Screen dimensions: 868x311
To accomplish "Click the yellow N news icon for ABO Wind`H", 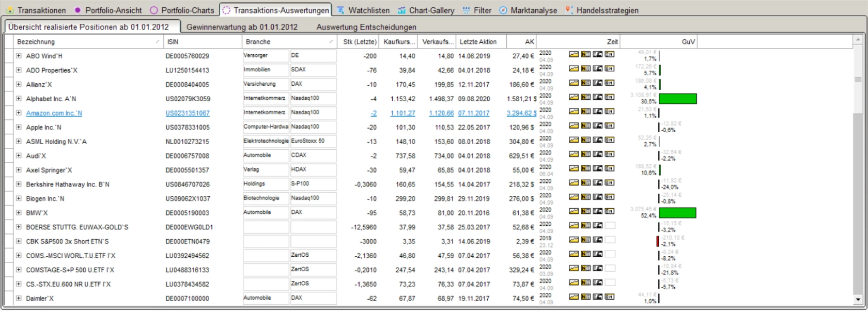I will pyautogui.click(x=586, y=54).
